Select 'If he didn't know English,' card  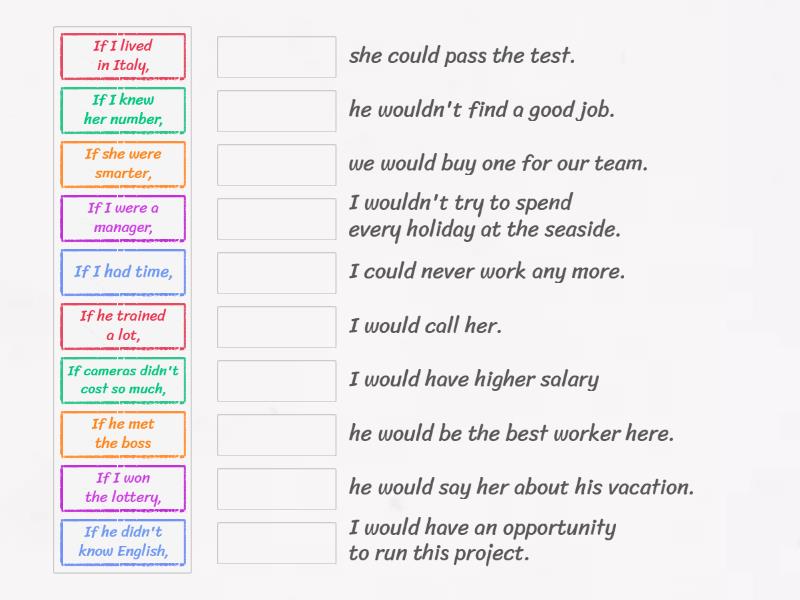123,542
